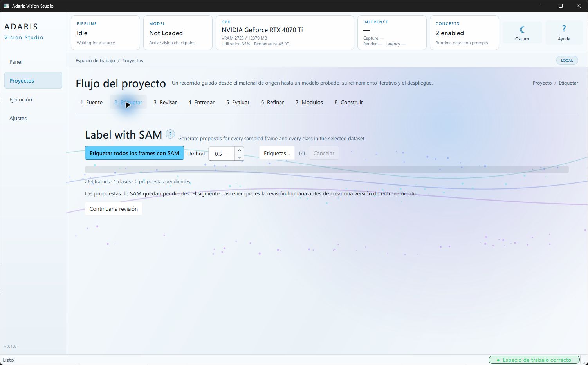Open the Model Not Loaded card
This screenshot has width=588, height=365.
pos(178,33)
